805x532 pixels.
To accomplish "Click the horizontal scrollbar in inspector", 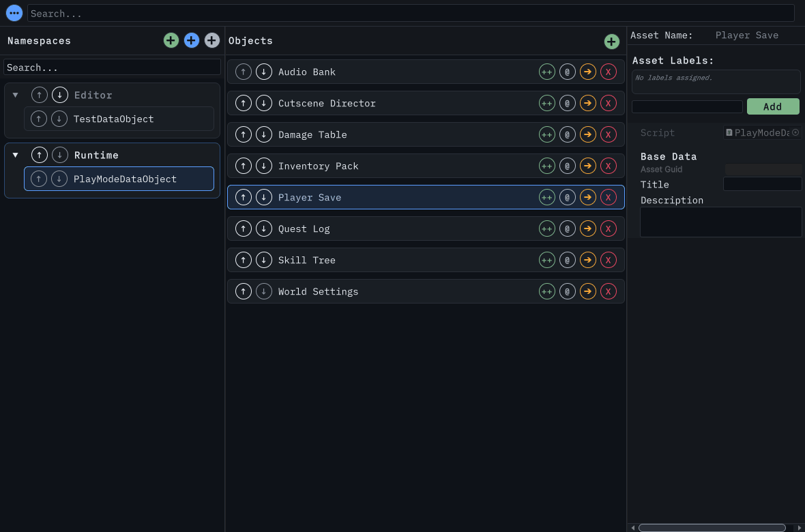I will coord(712,528).
